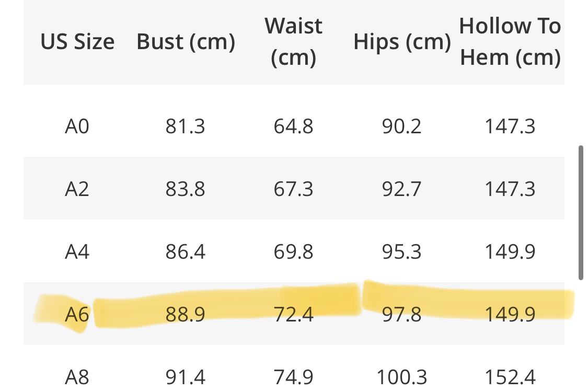Select the A2 size row label
Viewport: 588px width, 391px height.
[77, 189]
